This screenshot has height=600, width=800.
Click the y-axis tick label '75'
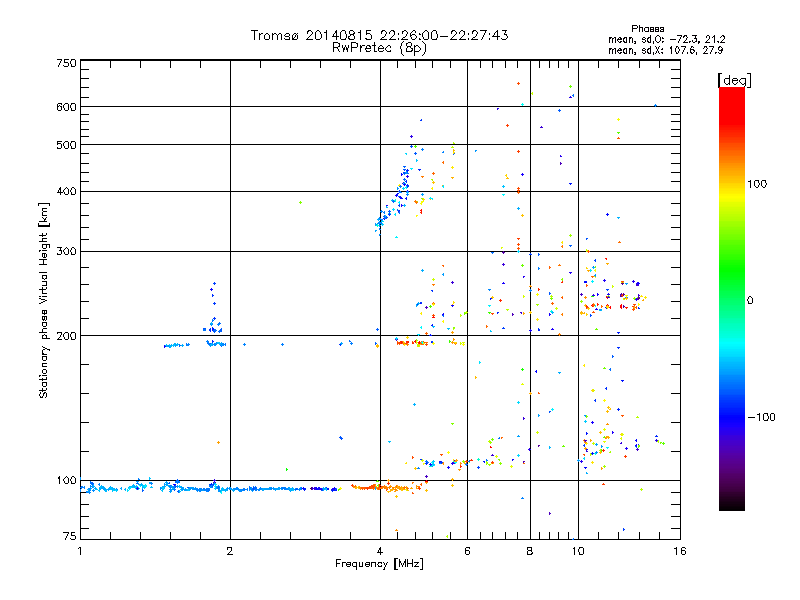point(70,536)
